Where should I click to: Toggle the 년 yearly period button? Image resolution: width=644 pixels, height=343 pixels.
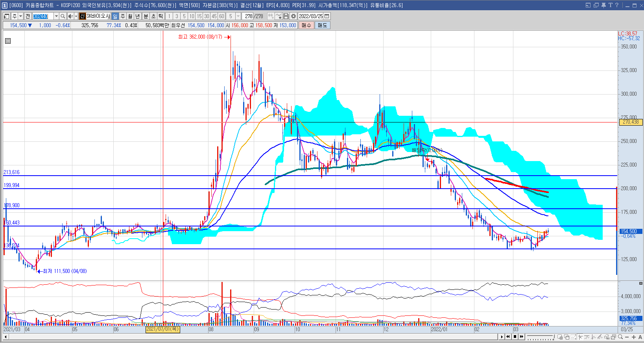[x=137, y=16]
